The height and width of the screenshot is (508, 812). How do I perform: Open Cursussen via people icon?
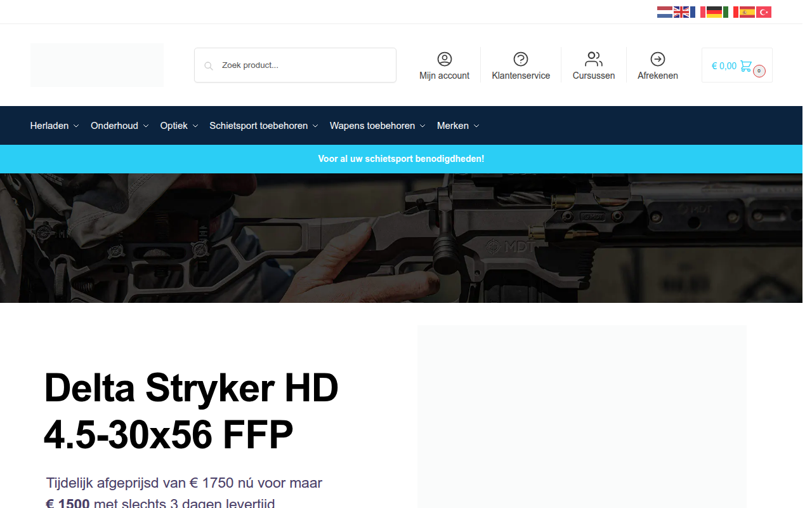[x=594, y=59]
